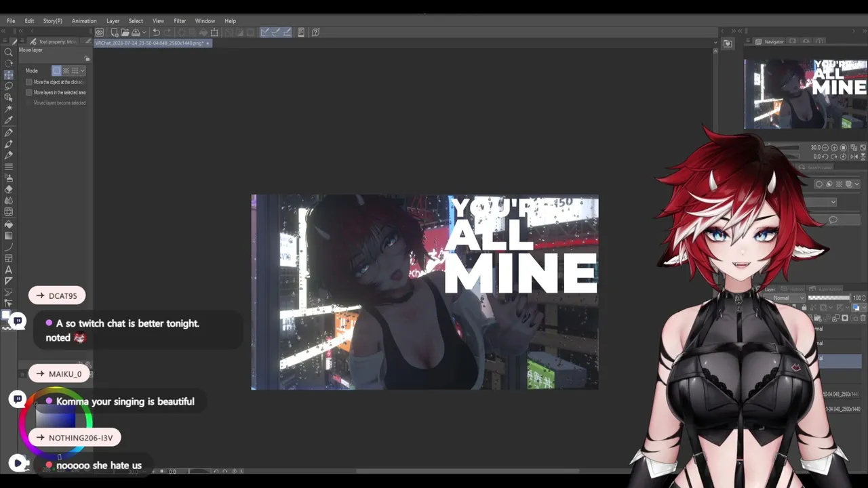868x488 pixels.
Task: Open the smartphone connection icon
Action: coord(301,32)
